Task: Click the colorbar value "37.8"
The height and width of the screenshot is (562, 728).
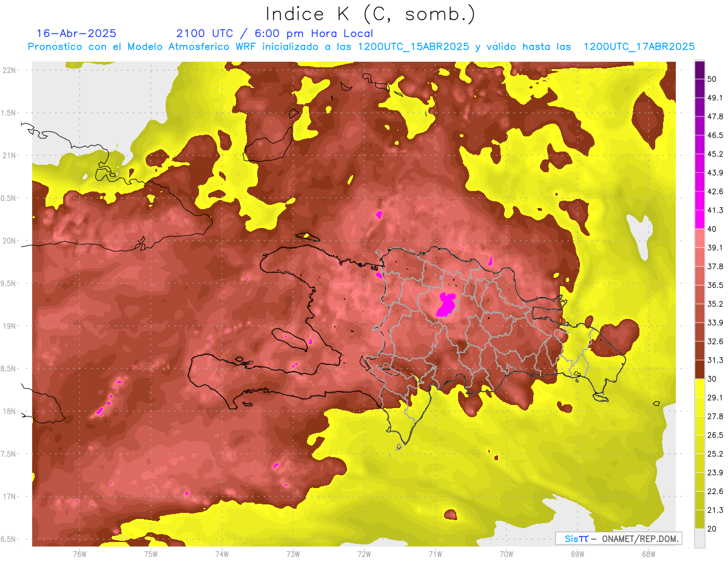Action: [715, 266]
